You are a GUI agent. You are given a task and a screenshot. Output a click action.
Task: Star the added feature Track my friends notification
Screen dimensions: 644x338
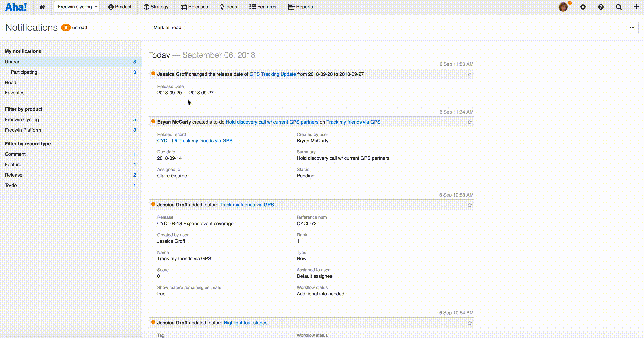470,205
